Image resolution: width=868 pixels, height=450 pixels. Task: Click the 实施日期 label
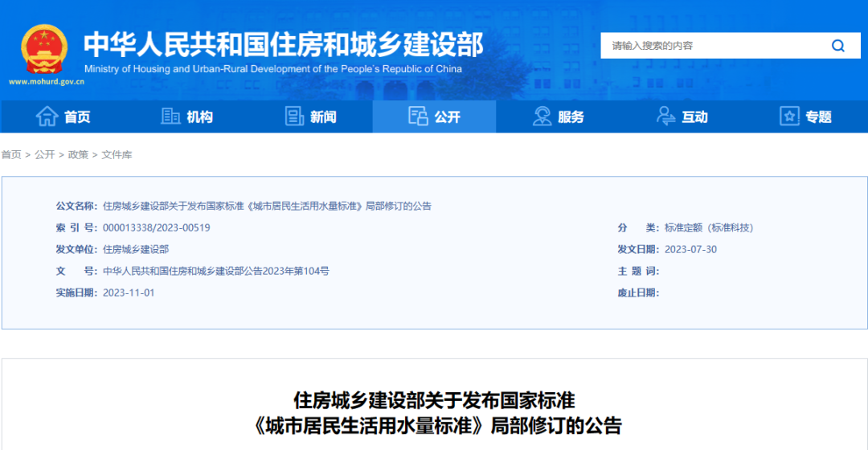coord(76,292)
